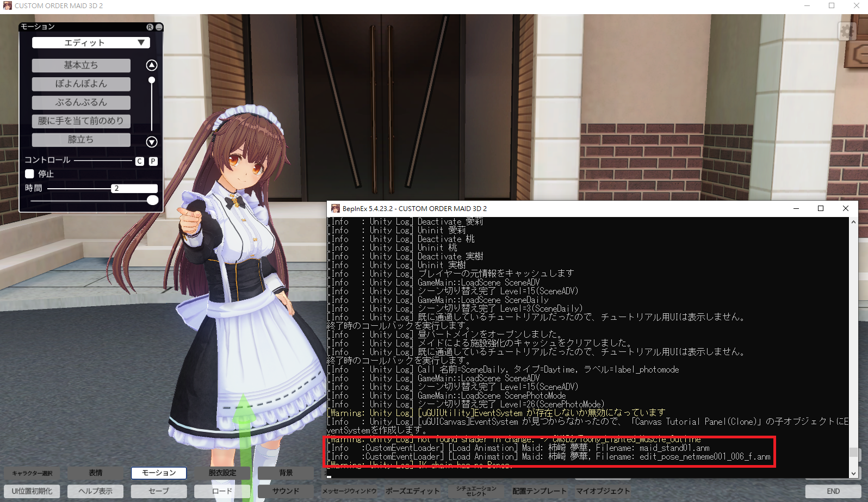Image resolution: width=868 pixels, height=502 pixels.
Task: Click the edit_pose_netmeme001_006_f.anm log line
Action: pos(549,457)
